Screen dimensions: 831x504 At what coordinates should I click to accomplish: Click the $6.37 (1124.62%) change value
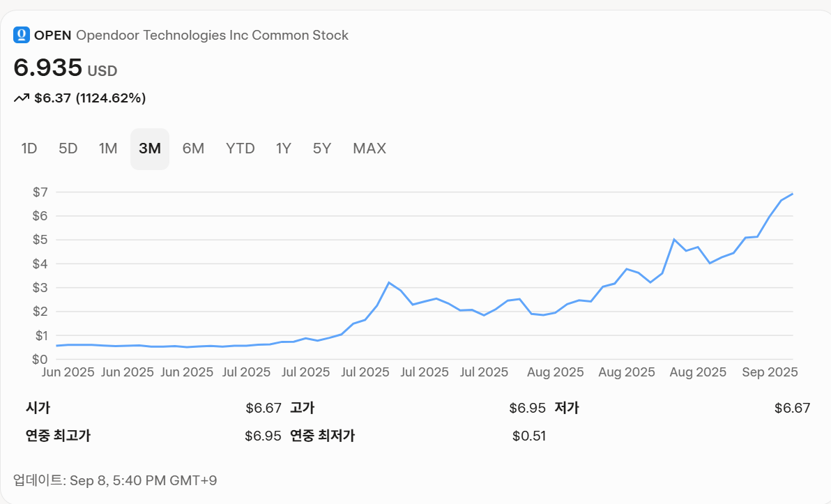(90, 98)
